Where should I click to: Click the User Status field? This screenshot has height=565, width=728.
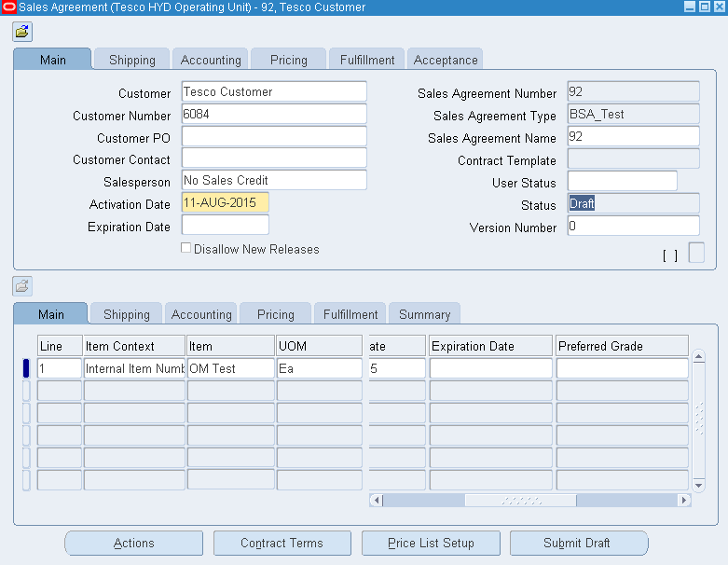[622, 181]
